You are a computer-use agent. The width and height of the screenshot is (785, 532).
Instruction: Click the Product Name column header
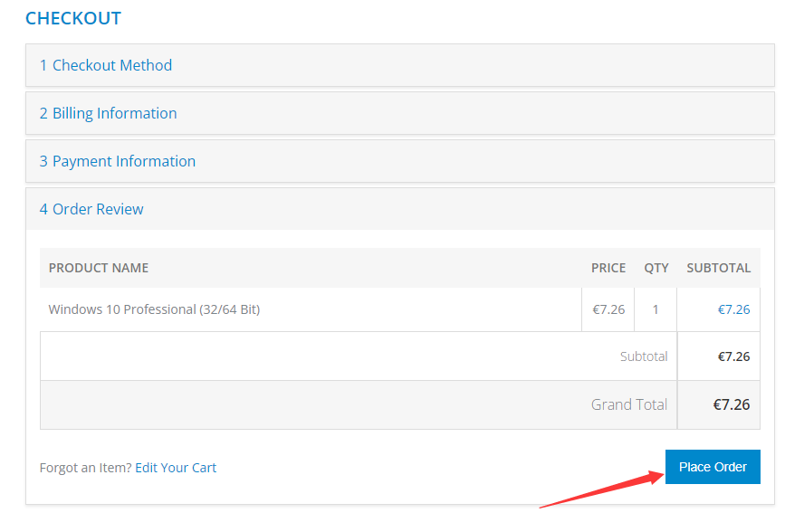99,268
